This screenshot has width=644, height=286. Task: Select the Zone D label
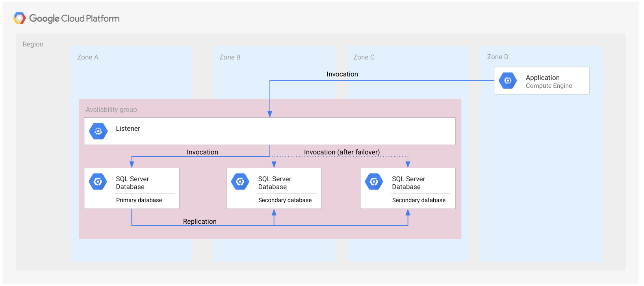[x=497, y=57]
